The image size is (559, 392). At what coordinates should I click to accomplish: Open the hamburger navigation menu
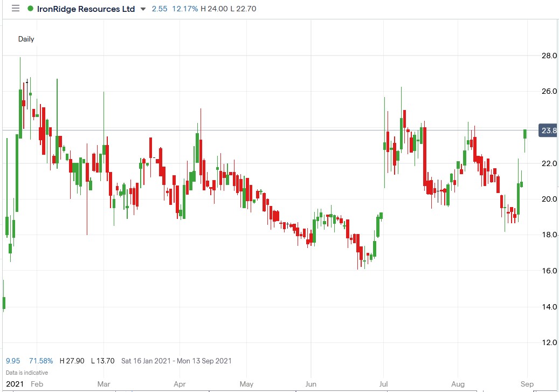(x=15, y=8)
